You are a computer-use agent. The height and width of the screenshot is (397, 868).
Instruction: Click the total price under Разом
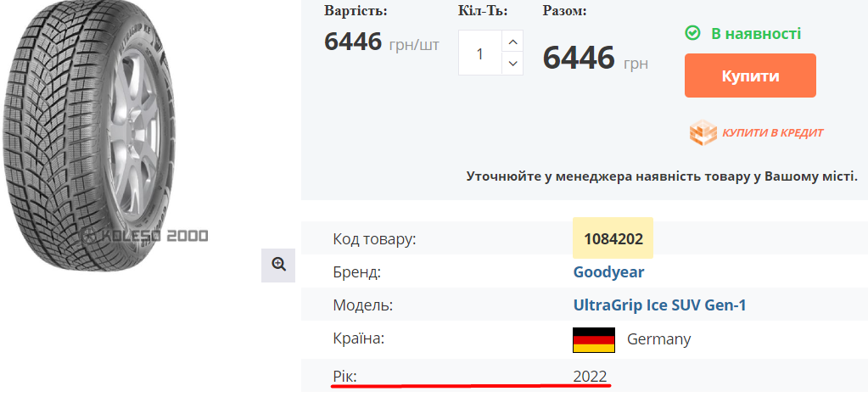595,59
